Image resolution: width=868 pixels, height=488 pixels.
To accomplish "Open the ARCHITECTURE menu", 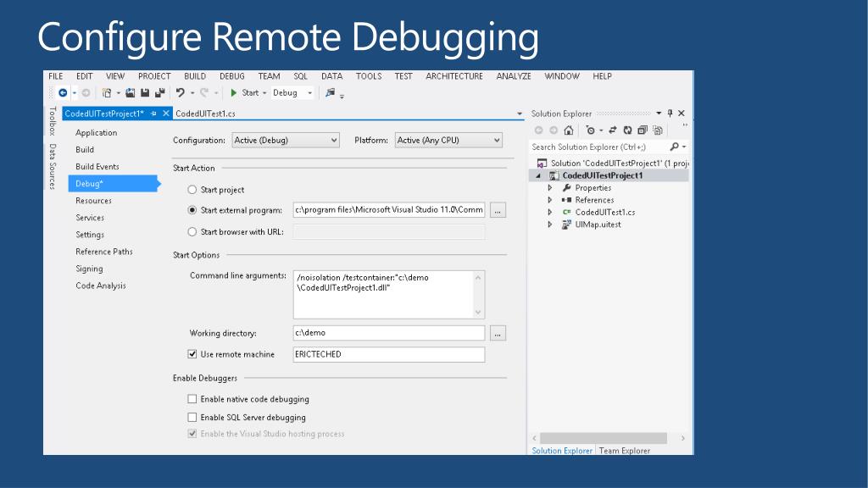I will click(454, 76).
